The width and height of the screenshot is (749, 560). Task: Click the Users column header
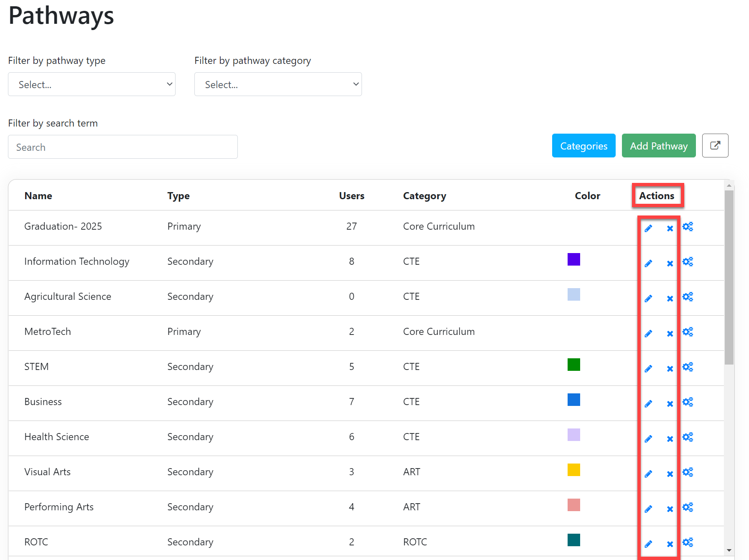[352, 196]
